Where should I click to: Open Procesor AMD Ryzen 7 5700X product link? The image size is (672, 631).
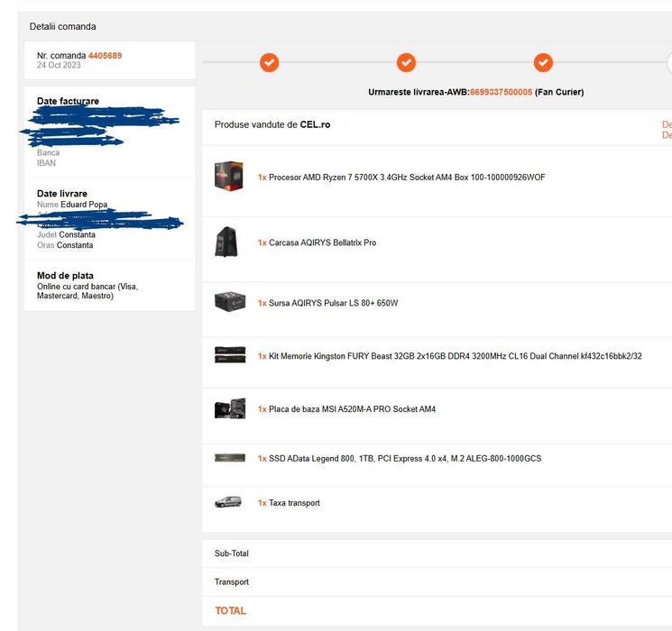coord(407,178)
